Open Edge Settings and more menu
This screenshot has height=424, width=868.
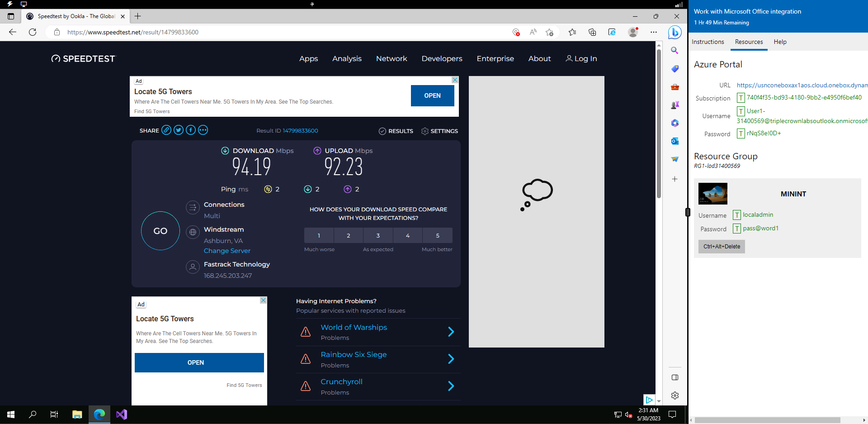tap(654, 32)
